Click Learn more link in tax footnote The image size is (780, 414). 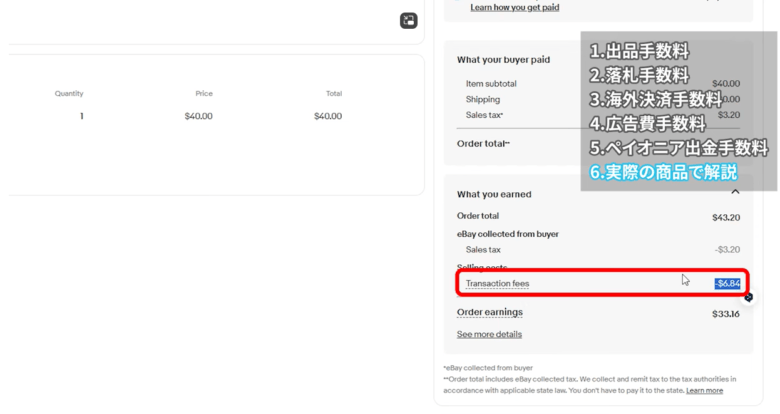click(704, 390)
